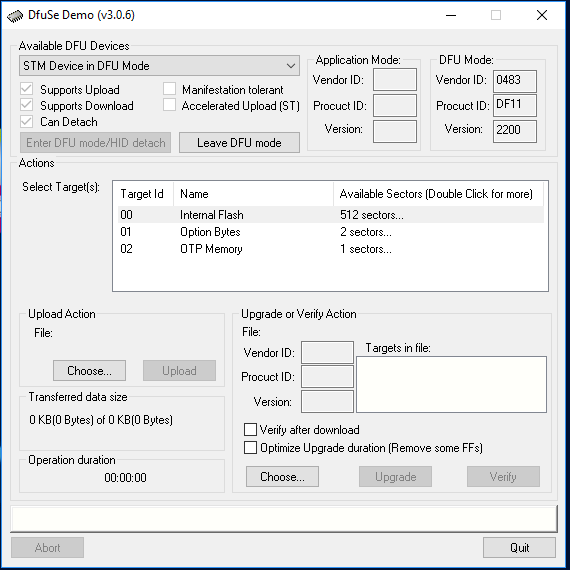The image size is (570, 570).
Task: Click the Abort button
Action: [47, 547]
